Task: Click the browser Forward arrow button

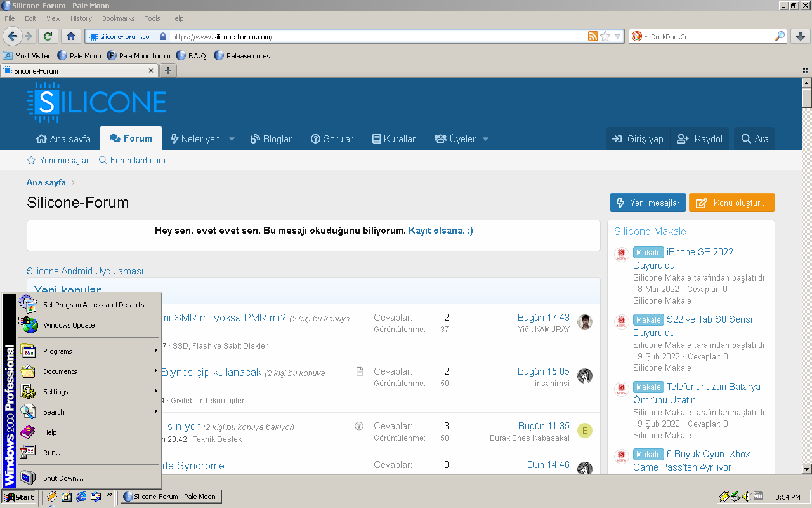Action: (29, 36)
